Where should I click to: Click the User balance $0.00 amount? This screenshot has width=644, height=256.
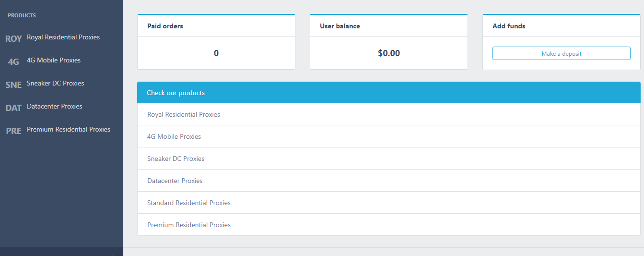pyautogui.click(x=388, y=53)
